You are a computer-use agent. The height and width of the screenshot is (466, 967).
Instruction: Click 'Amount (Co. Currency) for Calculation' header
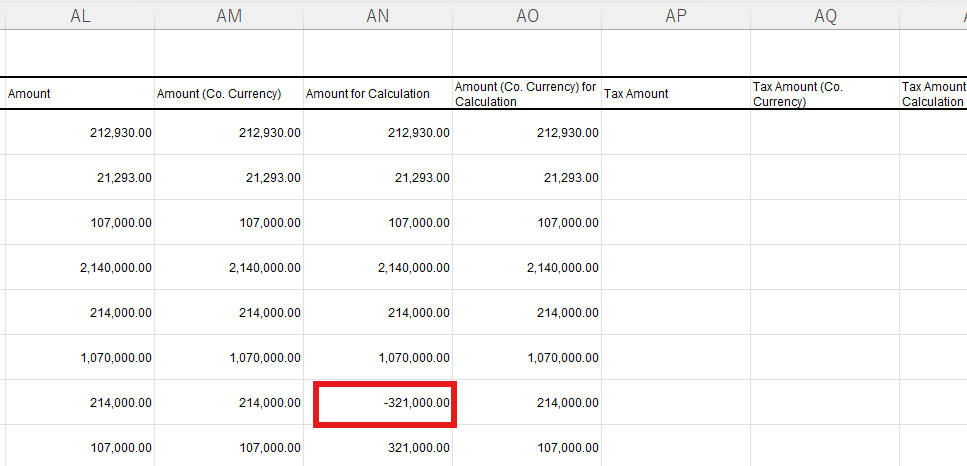[527, 94]
